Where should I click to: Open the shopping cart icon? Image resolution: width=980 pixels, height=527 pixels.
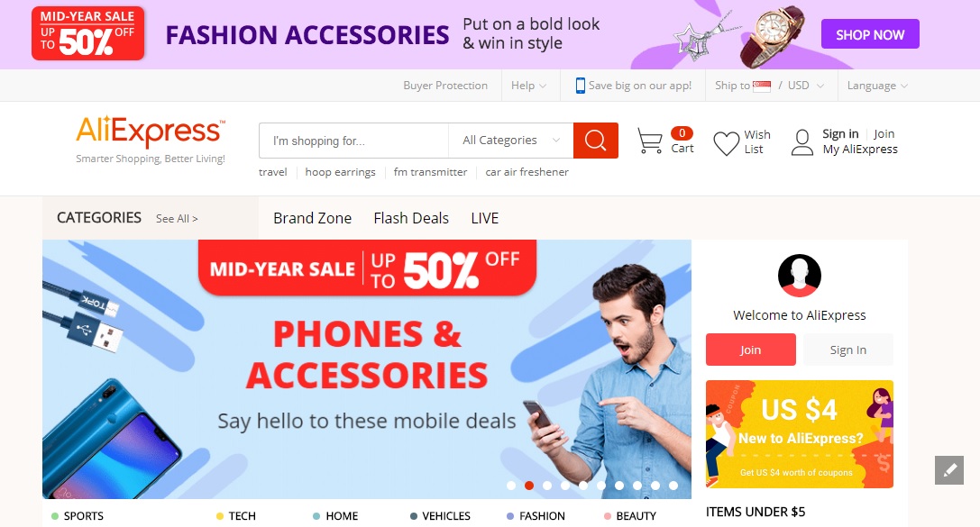(649, 141)
